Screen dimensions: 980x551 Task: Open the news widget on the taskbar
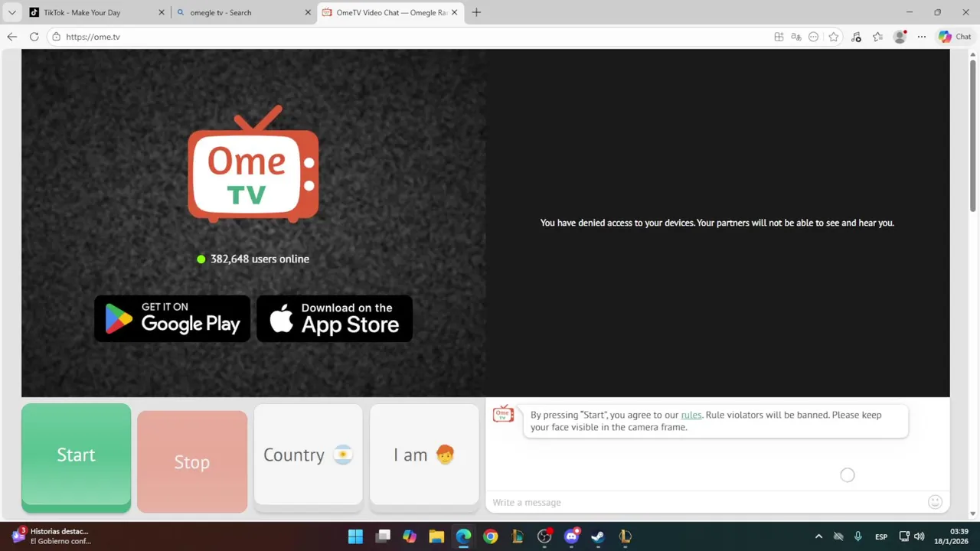(x=52, y=536)
